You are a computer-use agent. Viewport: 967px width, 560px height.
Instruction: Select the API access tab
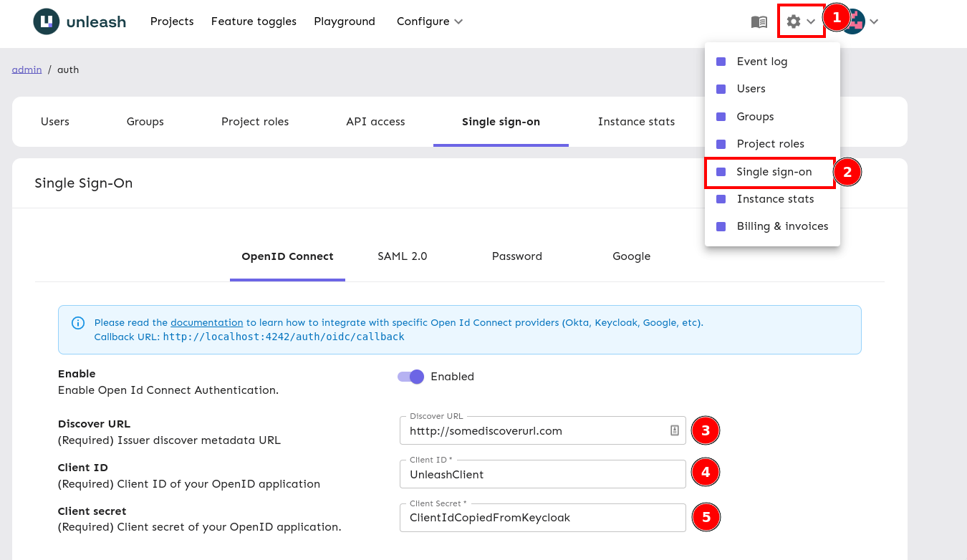375,121
